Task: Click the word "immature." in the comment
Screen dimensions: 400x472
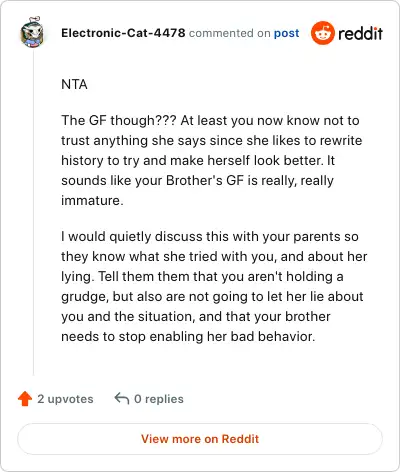Action: click(92, 200)
